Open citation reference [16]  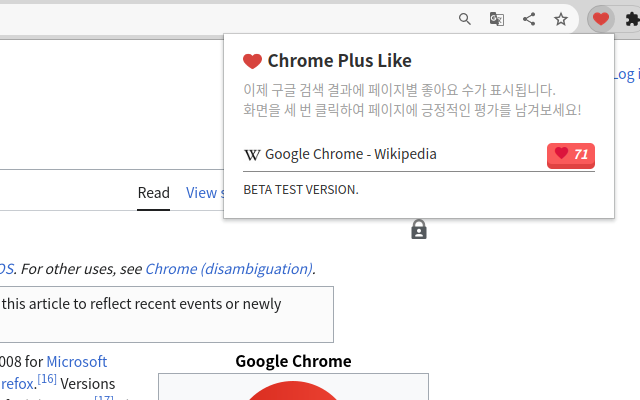point(47,379)
